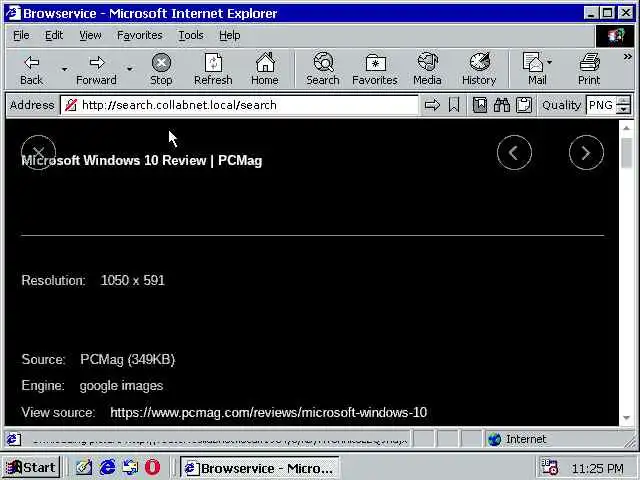Open the Media toolbar pane

[x=427, y=69]
